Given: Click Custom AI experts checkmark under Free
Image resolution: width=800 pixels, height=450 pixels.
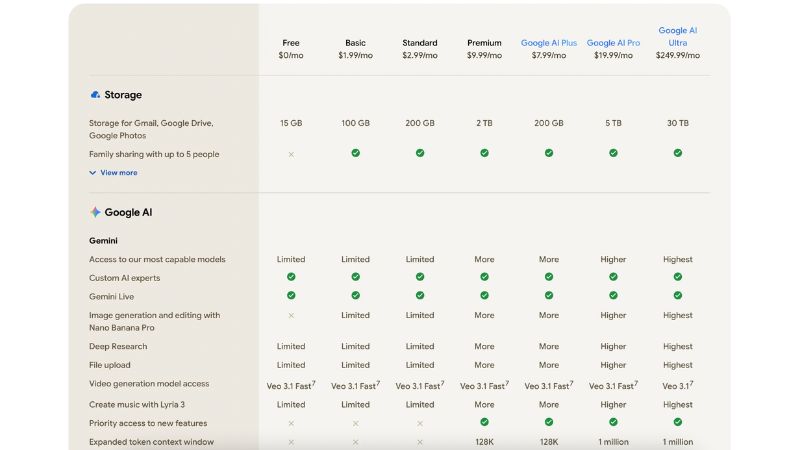Looking at the screenshot, I should pyautogui.click(x=291, y=277).
